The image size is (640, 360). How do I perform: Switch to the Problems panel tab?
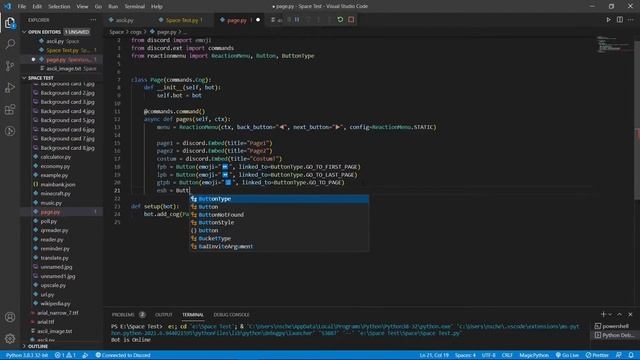point(123,314)
